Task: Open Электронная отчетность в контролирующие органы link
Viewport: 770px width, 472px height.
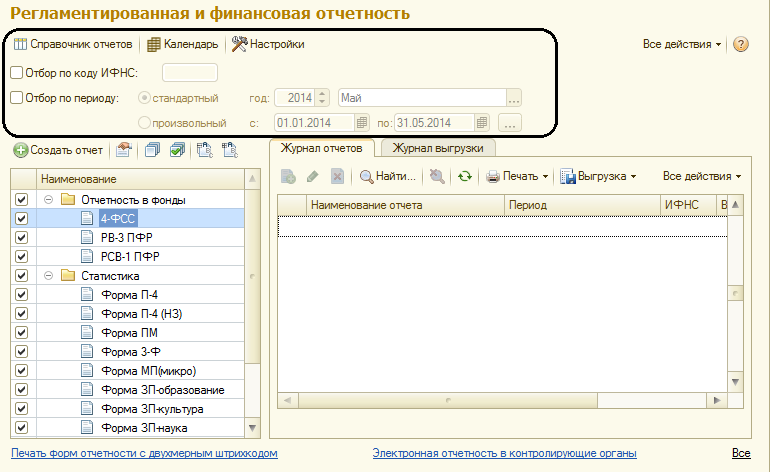Action: [x=504, y=453]
